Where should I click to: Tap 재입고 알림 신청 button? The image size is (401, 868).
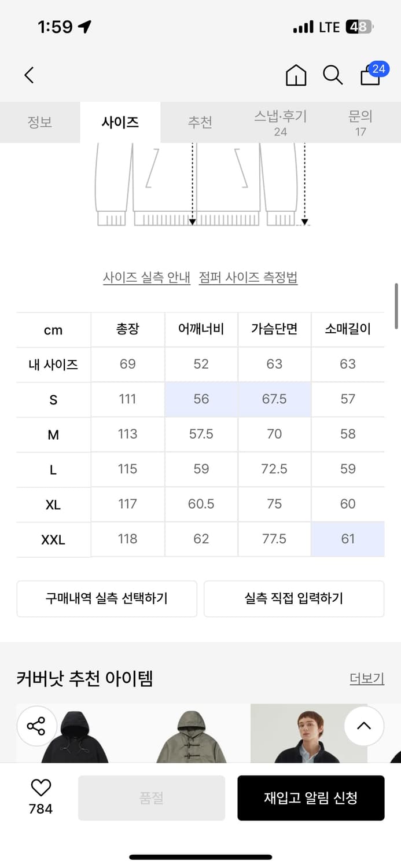click(x=311, y=798)
